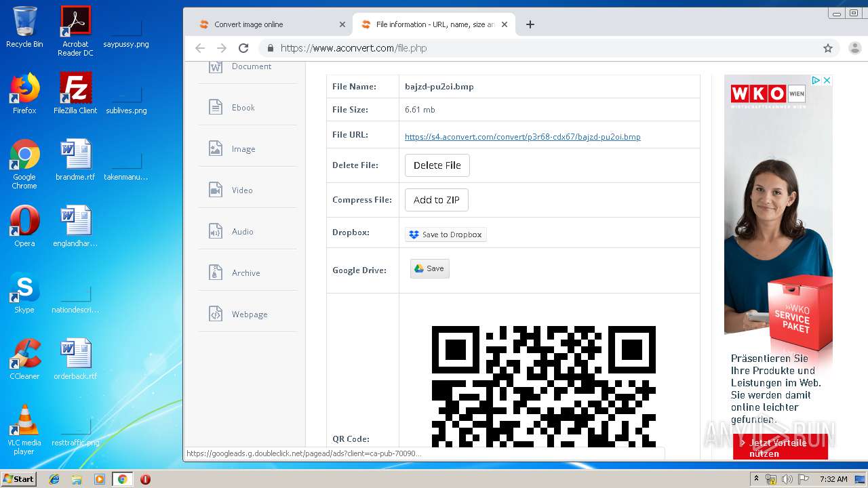The width and height of the screenshot is (868, 488).
Task: Close the Convert image online tab
Action: (342, 24)
